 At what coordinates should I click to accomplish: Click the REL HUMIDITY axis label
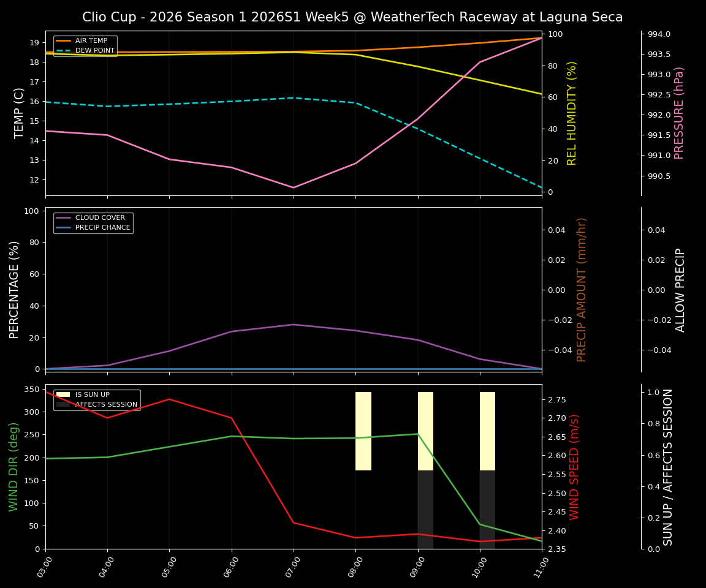click(x=572, y=111)
